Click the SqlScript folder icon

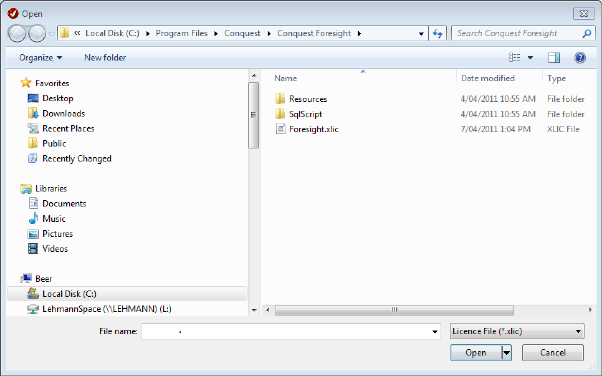pos(280,114)
